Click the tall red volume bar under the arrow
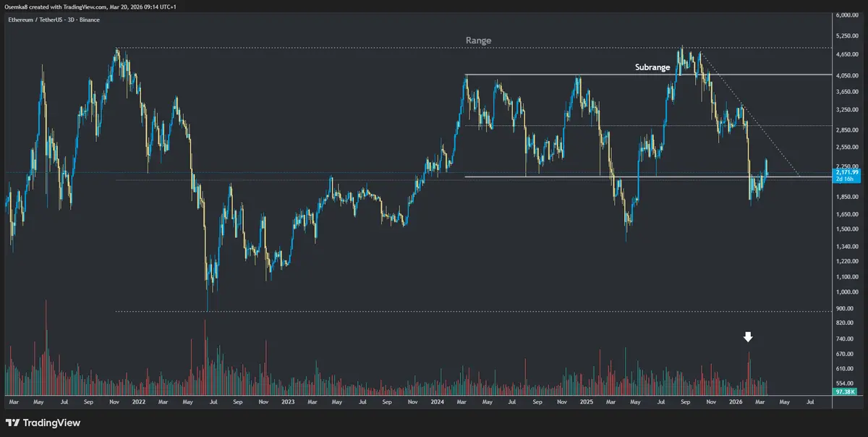This screenshot has height=437, width=868. 749,369
